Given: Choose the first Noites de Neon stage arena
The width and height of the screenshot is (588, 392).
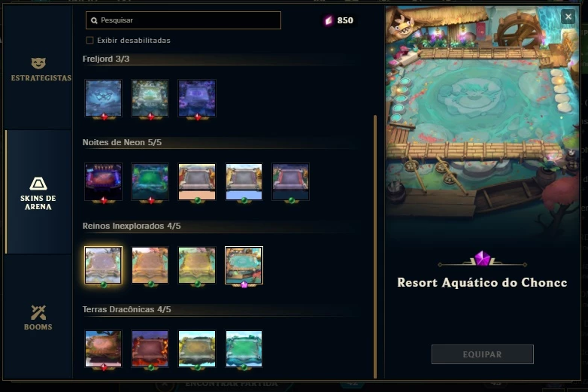Looking at the screenshot, I should 104,181.
